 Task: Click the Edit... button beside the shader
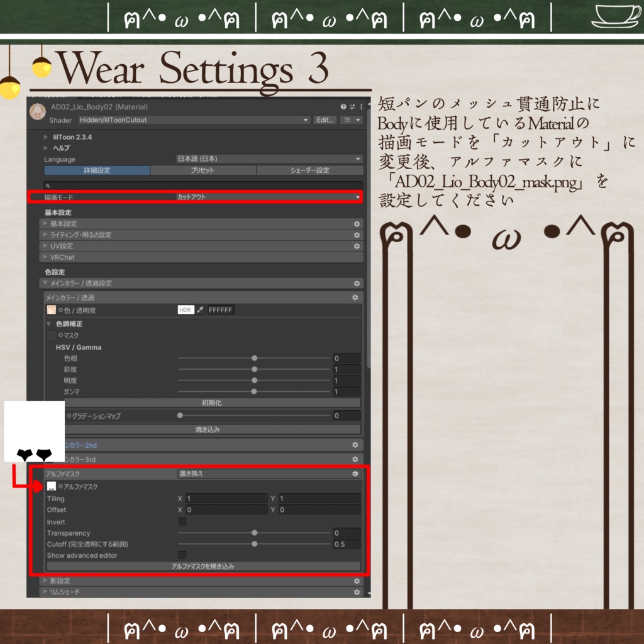tap(325, 120)
